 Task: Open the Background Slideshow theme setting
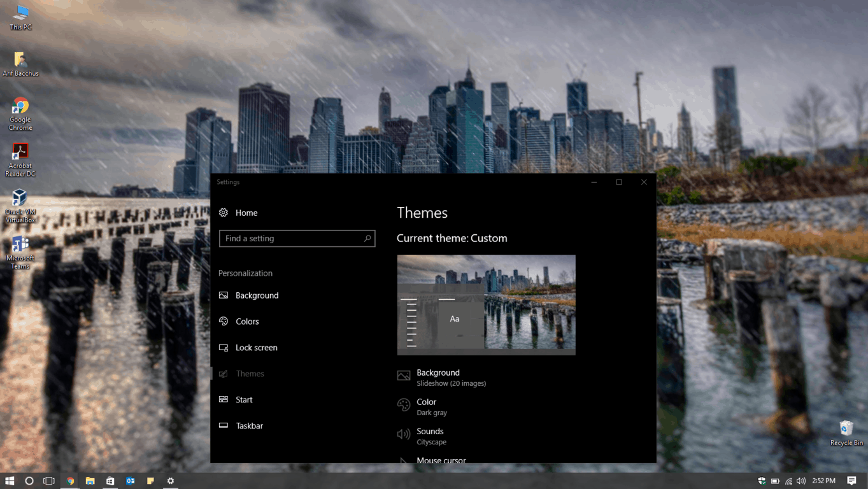coord(439,377)
